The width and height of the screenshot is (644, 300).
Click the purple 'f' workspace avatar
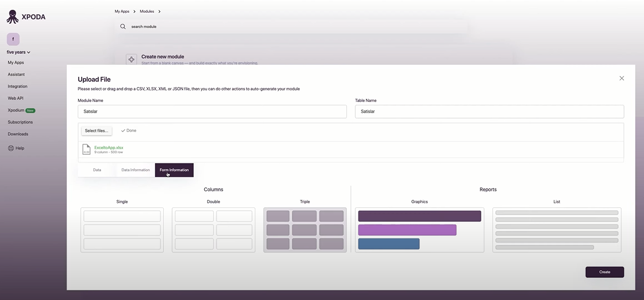click(x=13, y=39)
